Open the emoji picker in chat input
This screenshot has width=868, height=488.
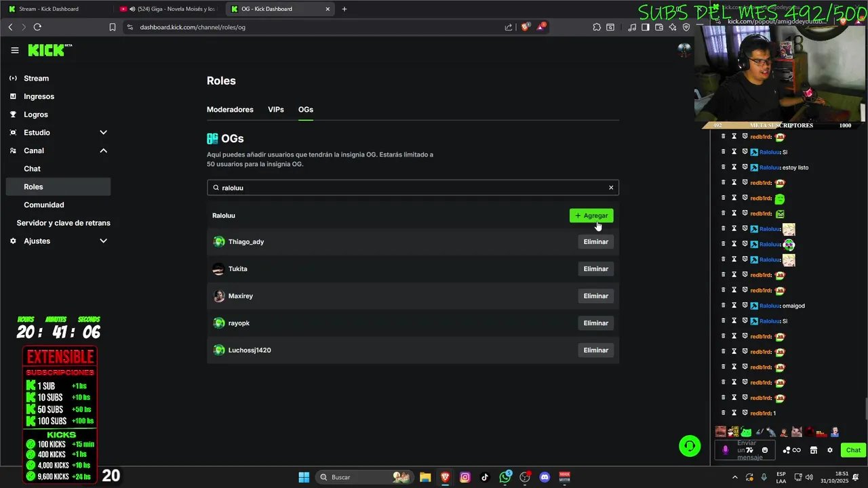[765, 450]
